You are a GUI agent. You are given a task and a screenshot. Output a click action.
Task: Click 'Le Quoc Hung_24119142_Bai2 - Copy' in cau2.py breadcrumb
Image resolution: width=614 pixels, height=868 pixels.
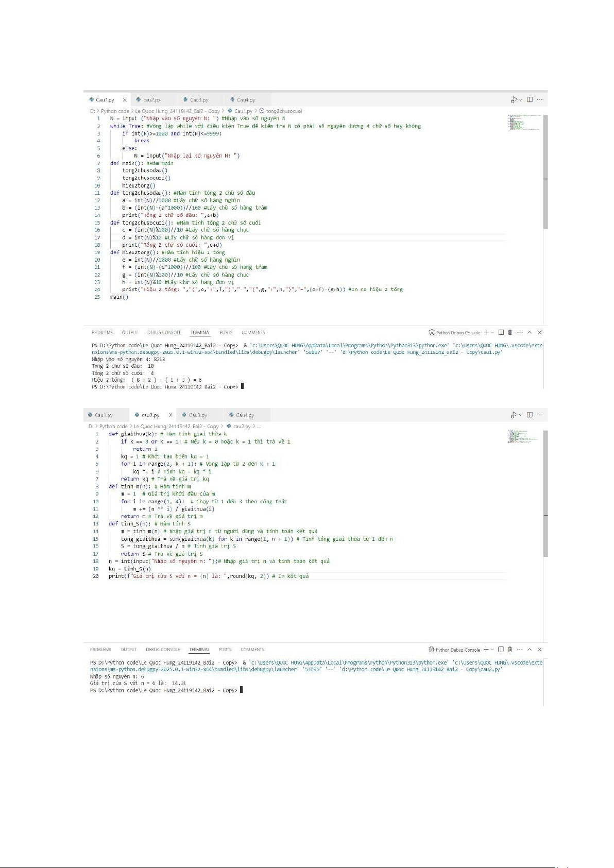click(x=176, y=427)
